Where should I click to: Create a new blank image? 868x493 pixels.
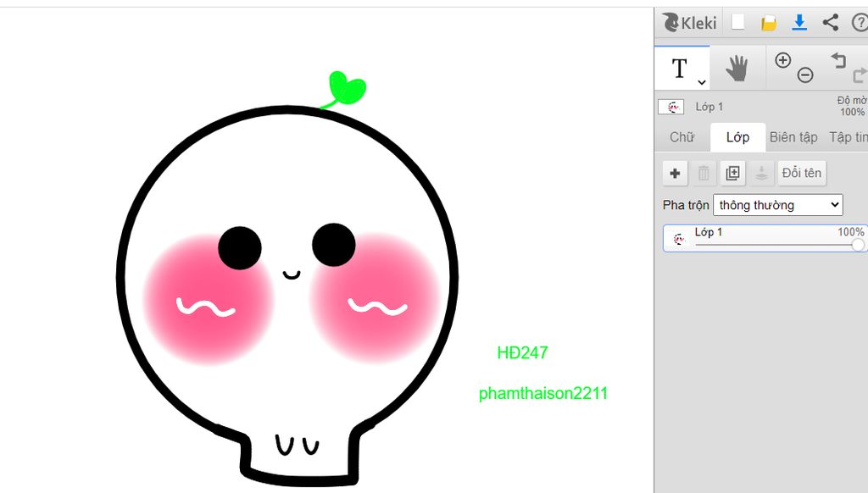pyautogui.click(x=738, y=22)
